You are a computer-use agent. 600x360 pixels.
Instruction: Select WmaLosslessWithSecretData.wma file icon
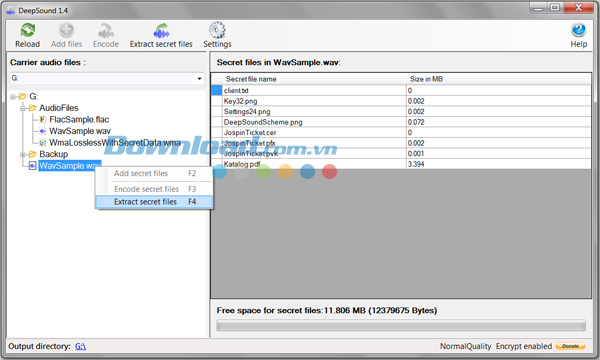tap(42, 143)
